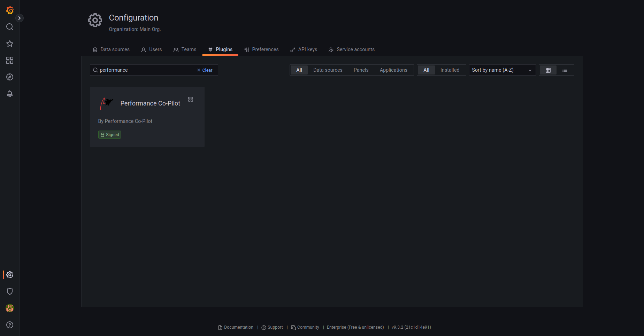Screen dimensions: 644x336
Task: Switch to the Users tab
Action: [x=152, y=49]
